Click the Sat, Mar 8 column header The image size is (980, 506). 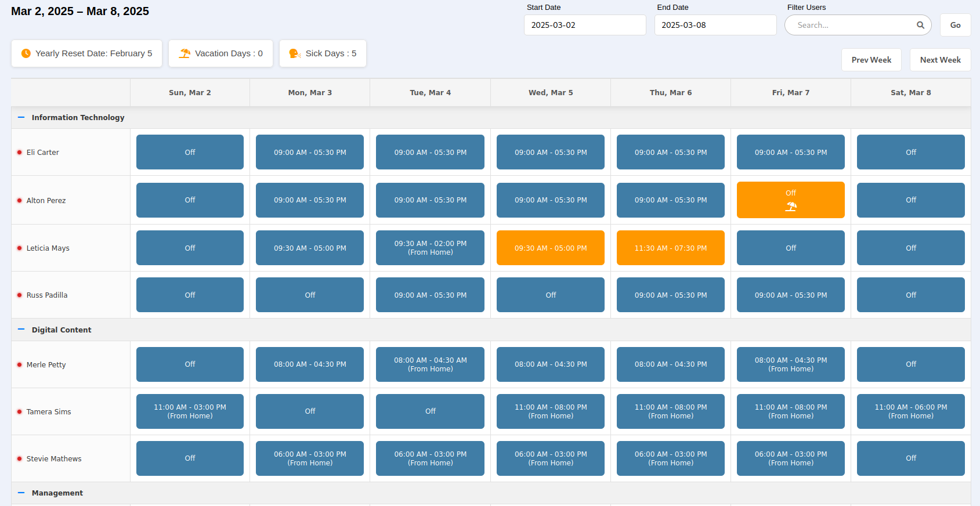pyautogui.click(x=911, y=92)
